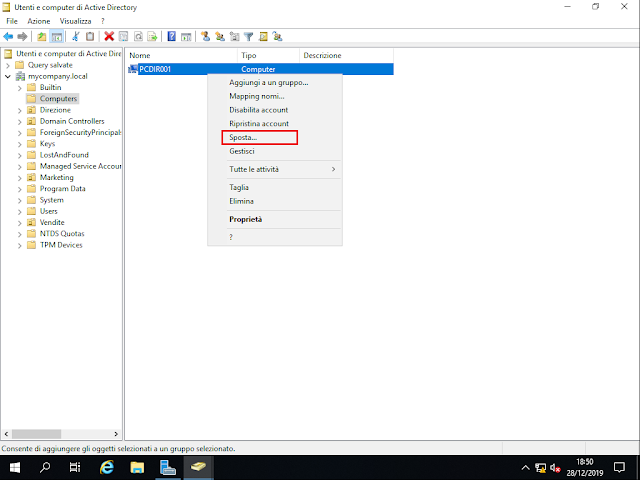Click the clipboard Paste icon in the toolbar
This screenshot has height=480, width=640.
(x=90, y=37)
